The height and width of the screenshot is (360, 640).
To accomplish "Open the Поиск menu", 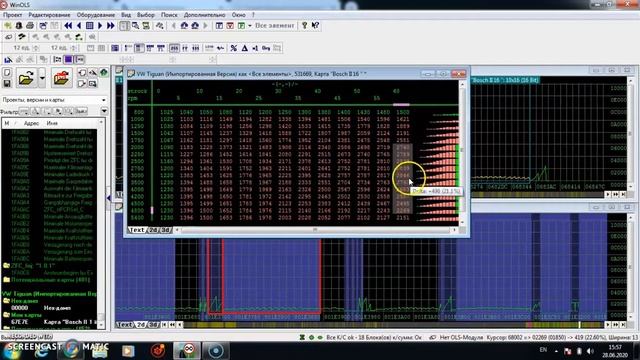I will pyautogui.click(x=169, y=15).
